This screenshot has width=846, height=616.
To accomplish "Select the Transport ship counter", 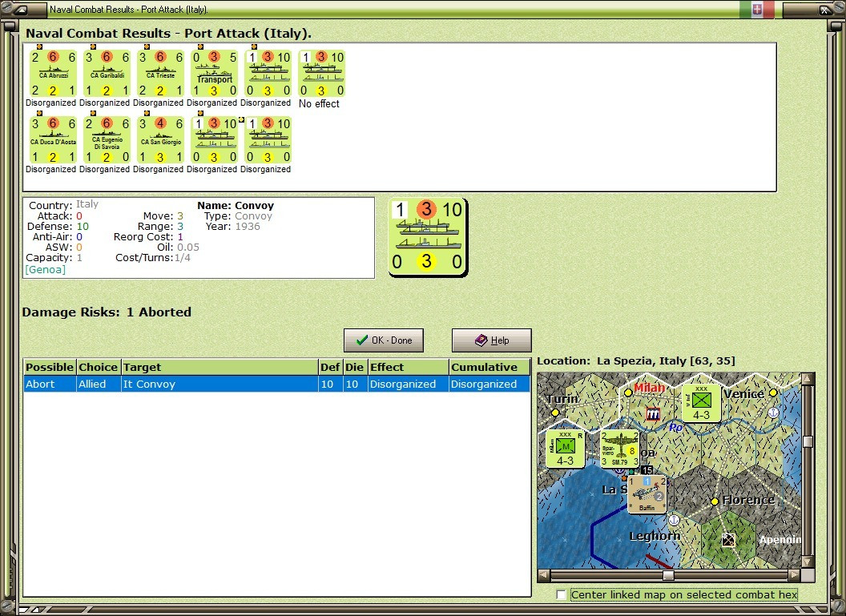I will point(214,74).
